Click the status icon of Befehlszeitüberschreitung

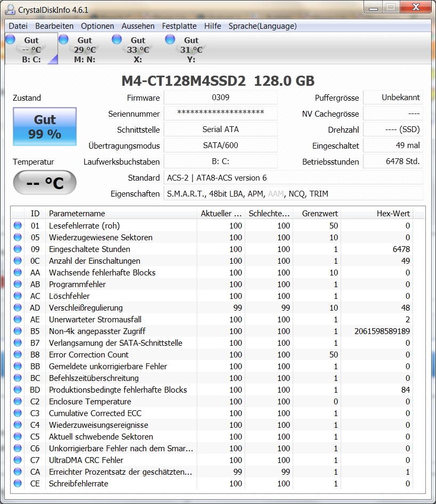pyautogui.click(x=18, y=378)
